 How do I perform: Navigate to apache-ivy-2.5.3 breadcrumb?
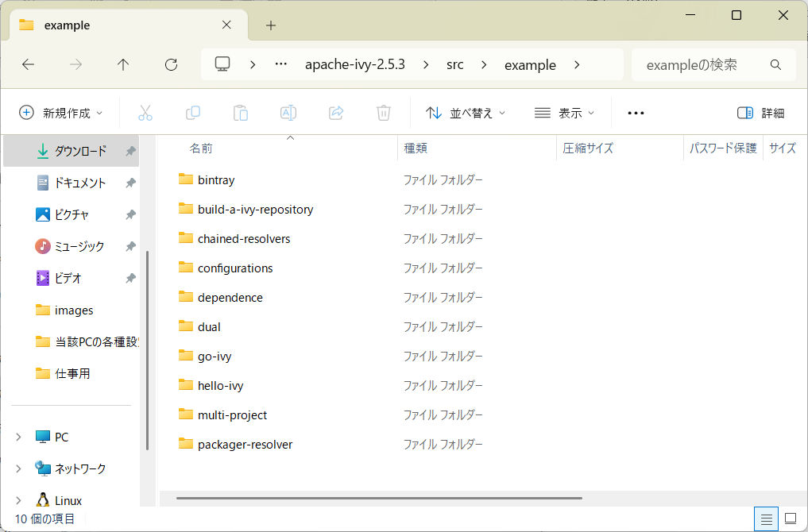point(355,64)
